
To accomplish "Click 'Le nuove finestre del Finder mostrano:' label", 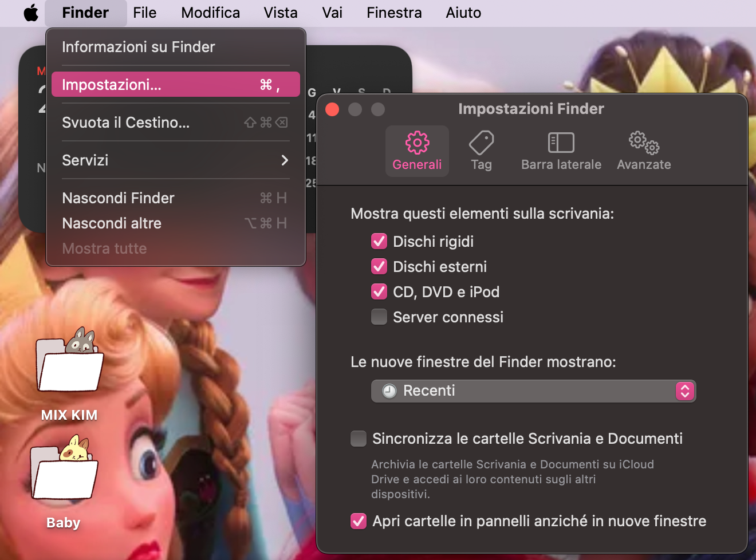I will tap(483, 362).
